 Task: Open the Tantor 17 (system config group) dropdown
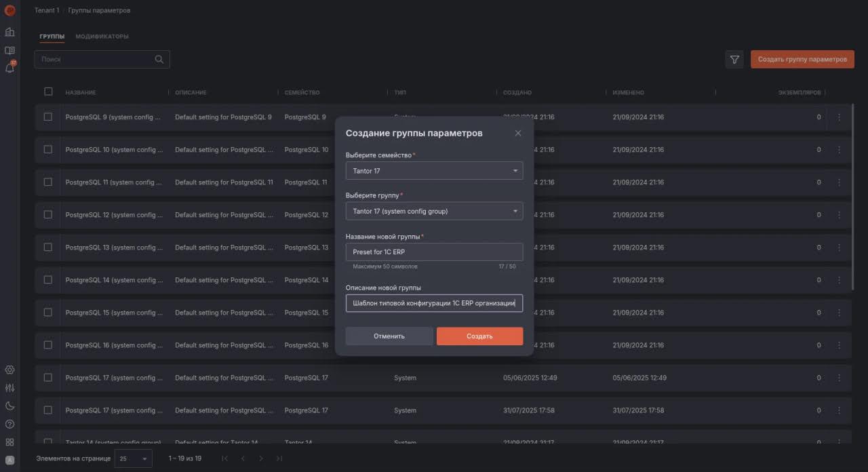(x=434, y=211)
